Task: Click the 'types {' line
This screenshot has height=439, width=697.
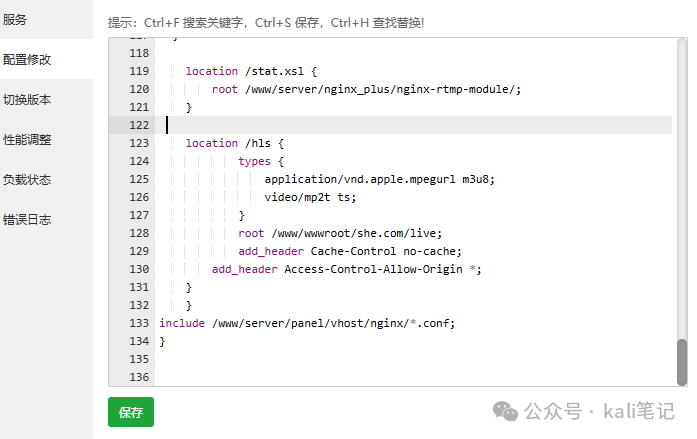Action: click(261, 161)
